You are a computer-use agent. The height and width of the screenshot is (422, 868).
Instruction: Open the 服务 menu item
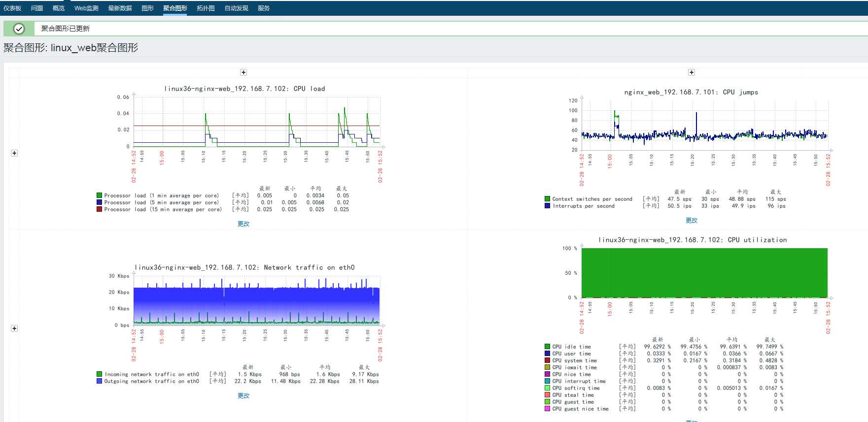click(x=264, y=8)
